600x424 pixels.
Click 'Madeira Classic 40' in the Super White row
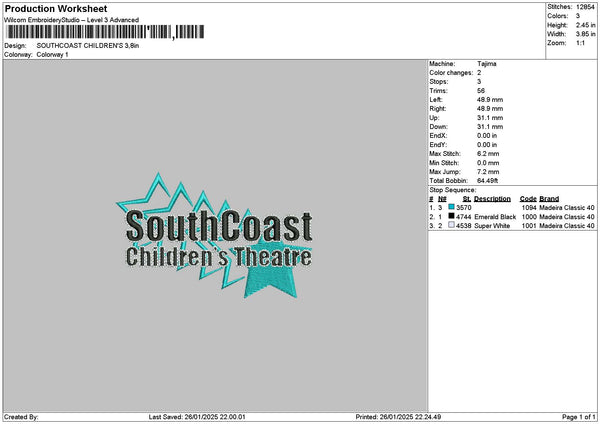[567, 226]
